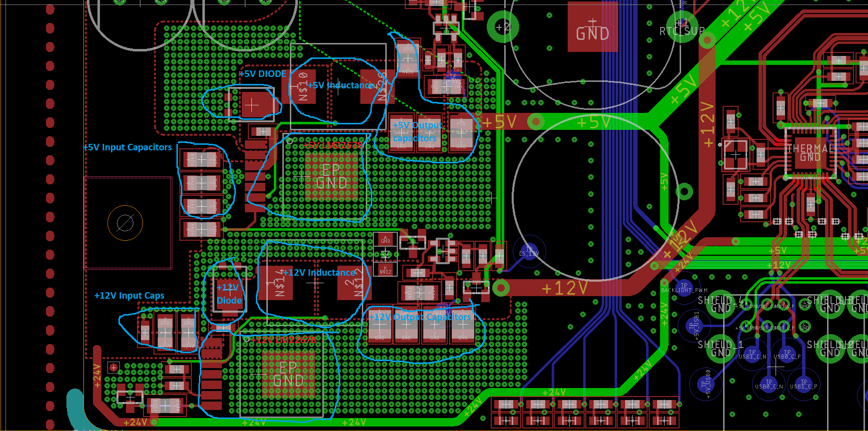Click the BACKLIGHT_PWM test point

pyautogui.click(x=684, y=287)
